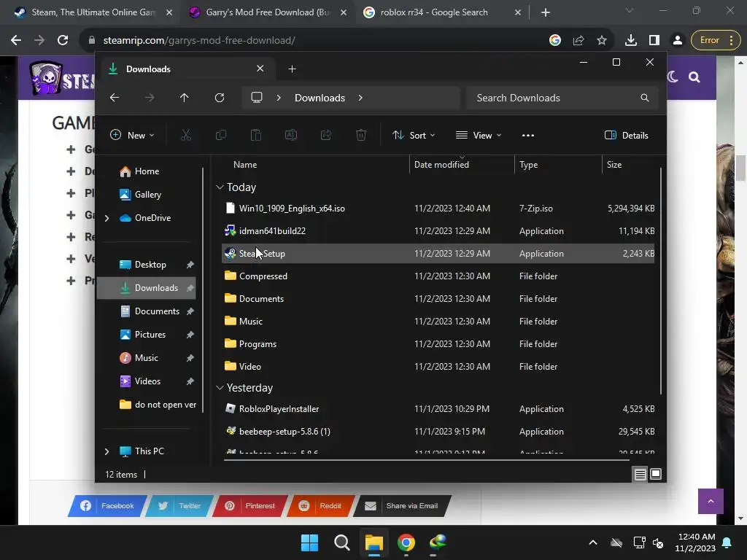The height and width of the screenshot is (560, 747).
Task: Click the Delete trash icon in Explorer
Action: coord(361,135)
